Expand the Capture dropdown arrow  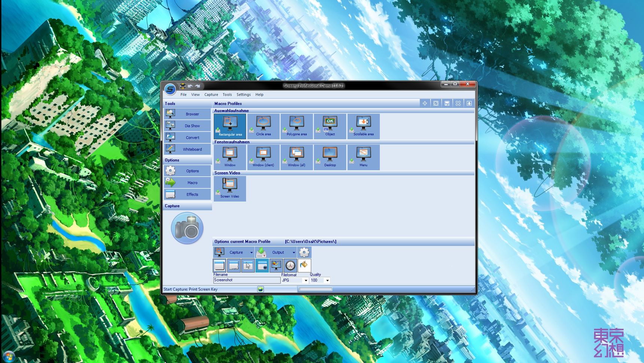point(251,252)
